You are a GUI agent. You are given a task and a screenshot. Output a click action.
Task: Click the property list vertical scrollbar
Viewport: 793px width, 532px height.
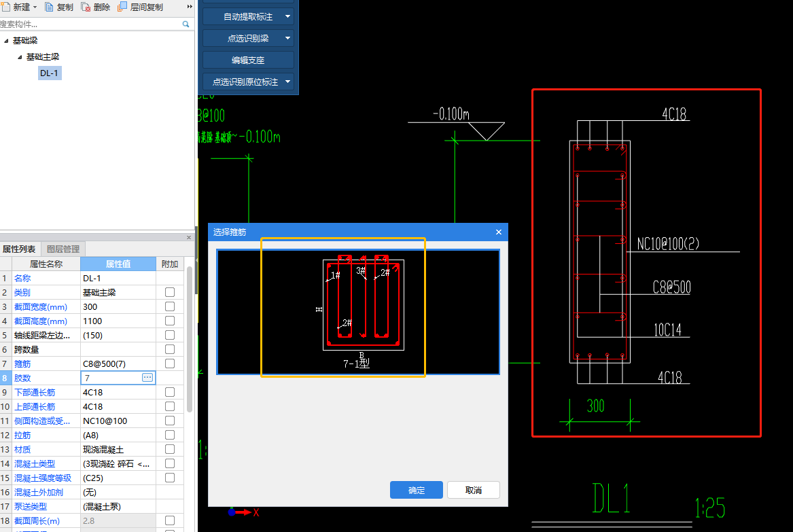coord(190,339)
